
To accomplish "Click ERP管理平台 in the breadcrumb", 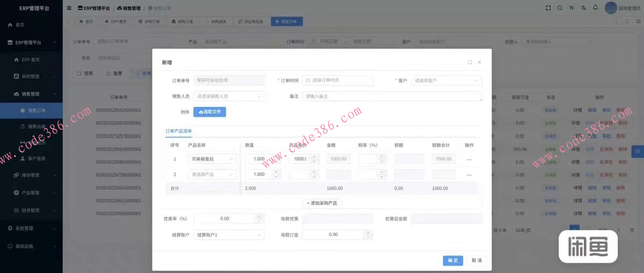I will coord(94,9).
